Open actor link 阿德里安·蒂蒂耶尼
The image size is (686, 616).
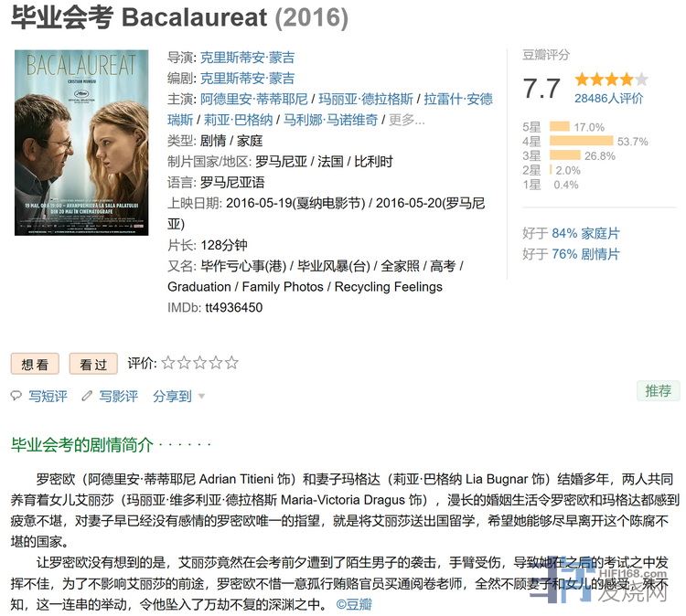coord(253,100)
